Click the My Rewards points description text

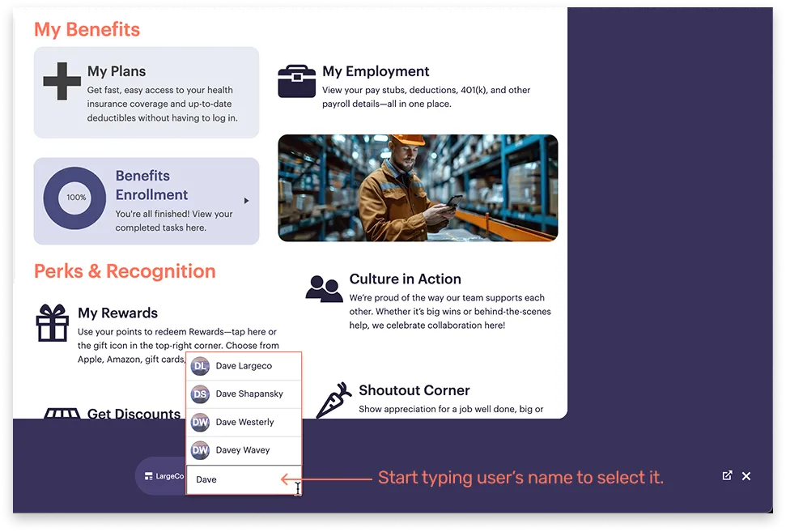178,346
